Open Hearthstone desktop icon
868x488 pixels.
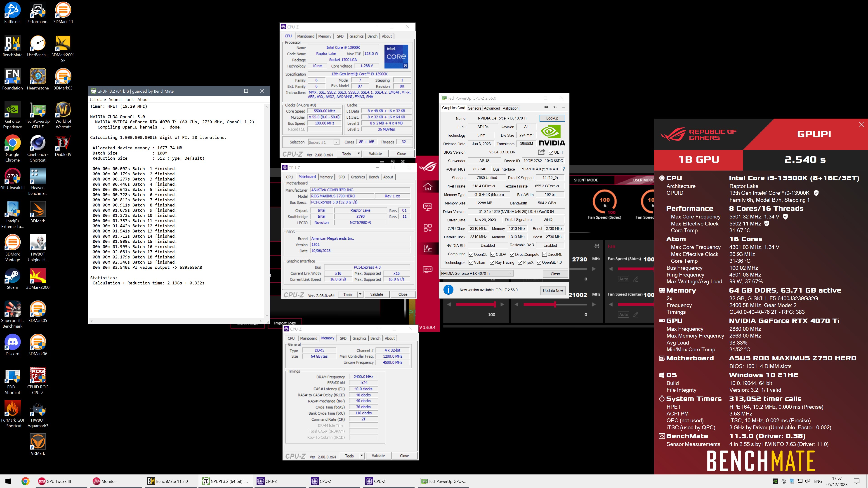pyautogui.click(x=38, y=79)
